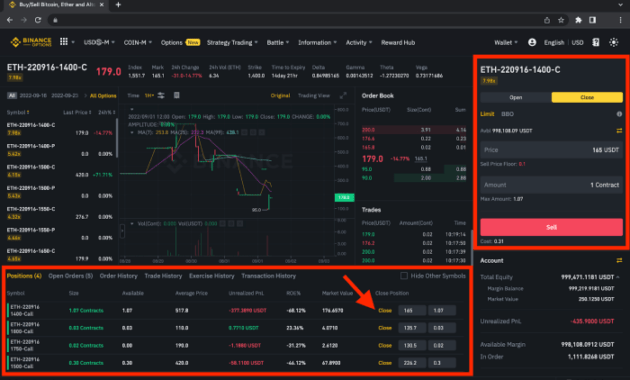Click transfer icon next to Avbl balance
The width and height of the screenshot is (630, 380).
click(x=619, y=131)
